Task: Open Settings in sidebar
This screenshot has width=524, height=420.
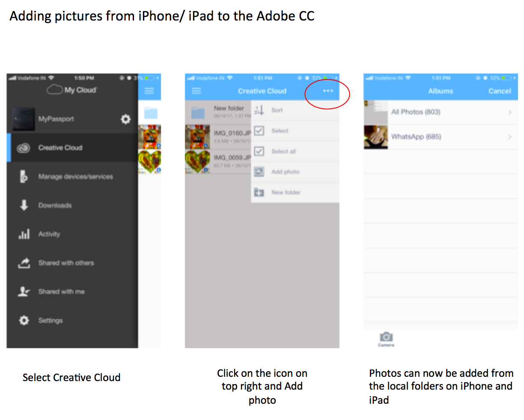Action: point(72,320)
